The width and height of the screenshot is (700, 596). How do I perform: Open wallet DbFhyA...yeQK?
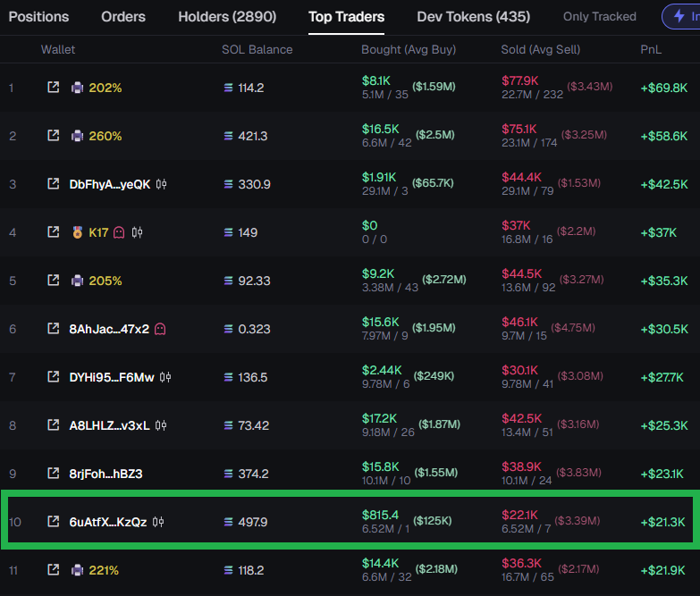[x=110, y=184]
